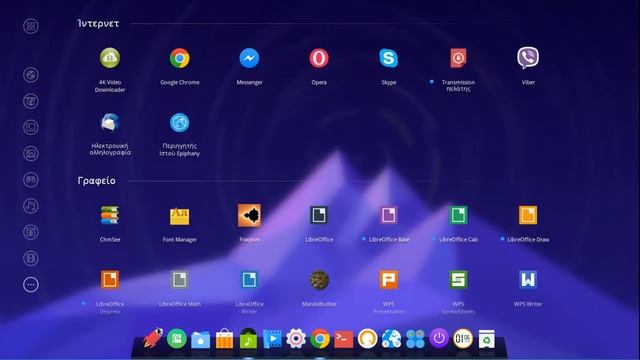The height and width of the screenshot is (360, 640).
Task: Launch the ChmSee app
Action: pos(110,215)
